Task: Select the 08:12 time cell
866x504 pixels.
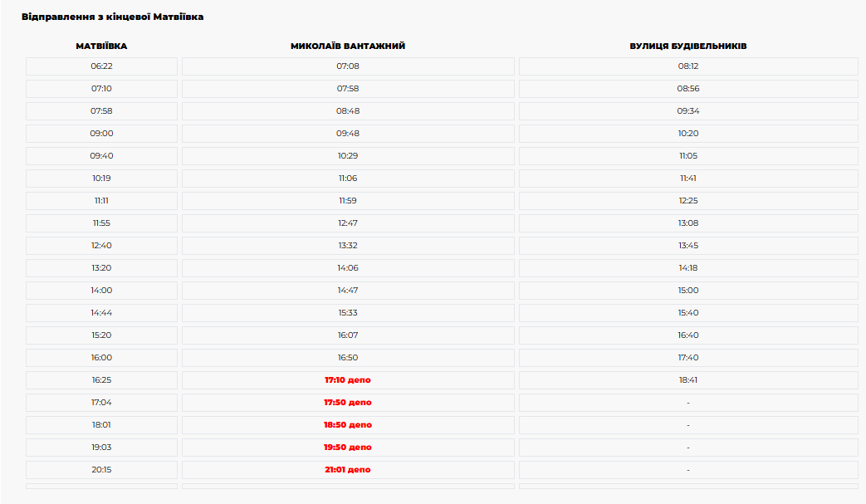Action: pos(688,66)
